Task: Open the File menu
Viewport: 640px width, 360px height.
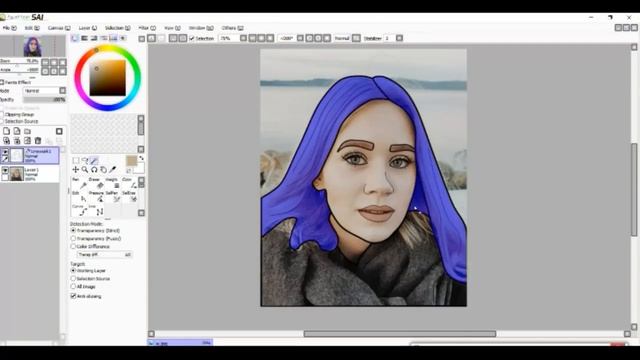Action: [10, 28]
